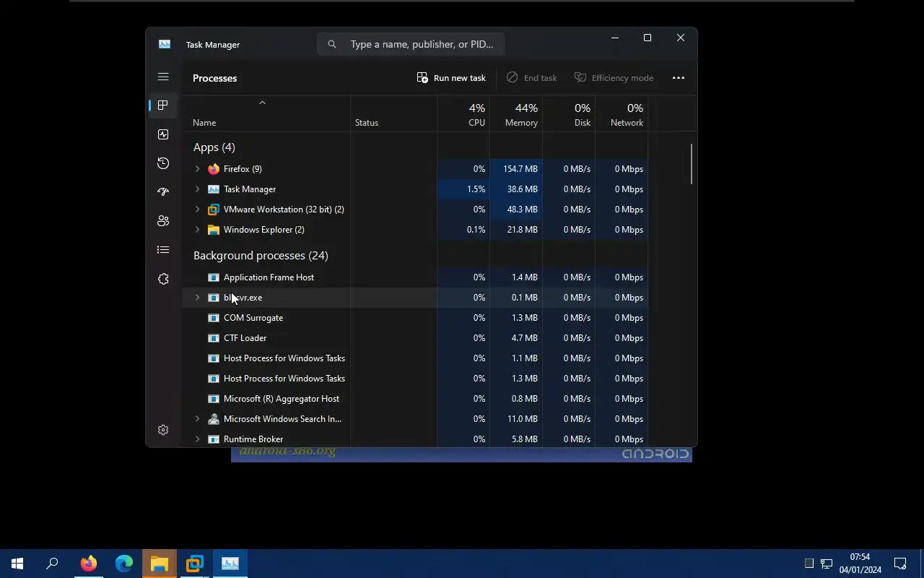Image resolution: width=924 pixels, height=578 pixels.
Task: Expand the VMware Workstation process group
Action: click(197, 210)
